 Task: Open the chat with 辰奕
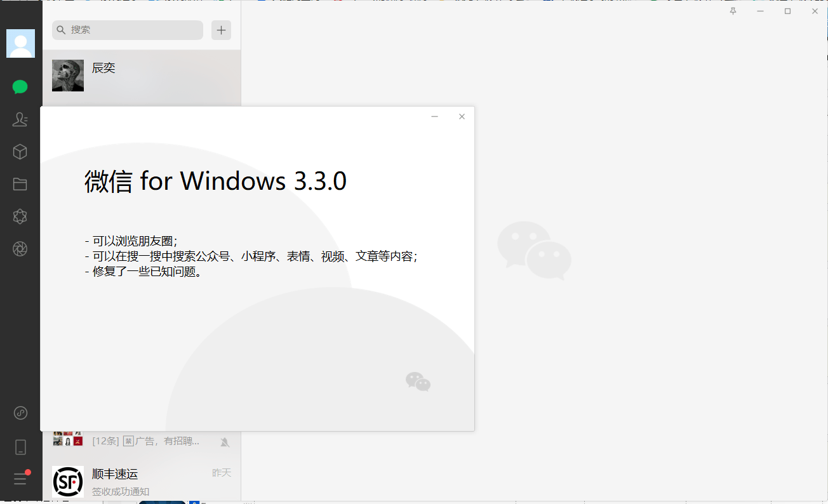pos(140,76)
